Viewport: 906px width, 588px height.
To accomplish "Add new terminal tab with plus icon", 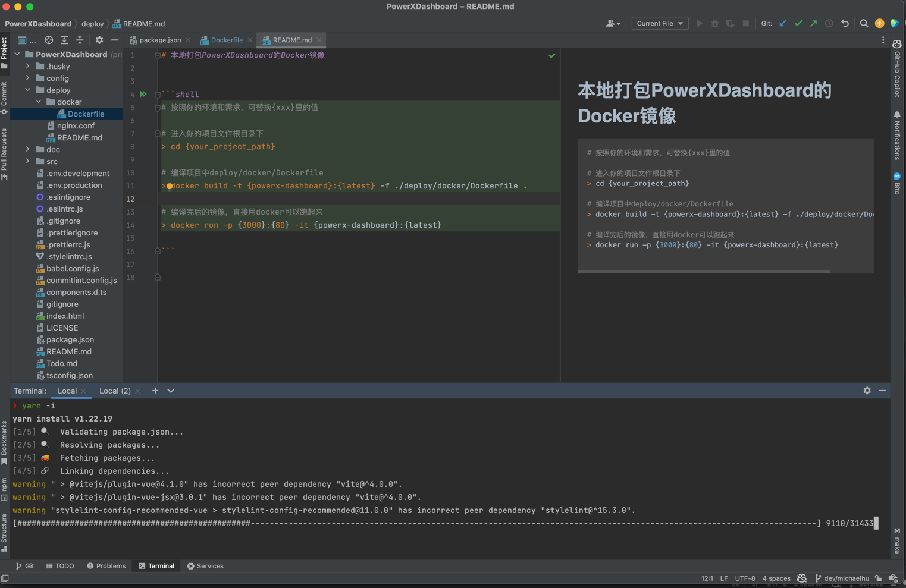I will tap(155, 391).
